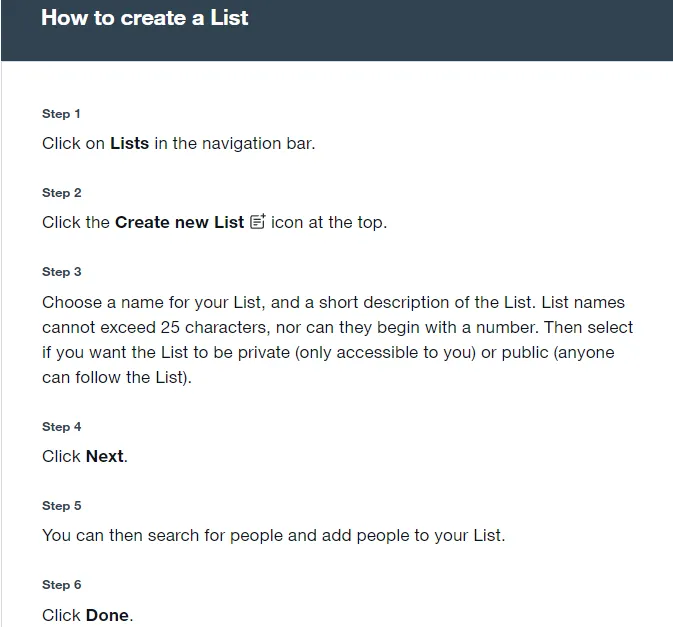Screen dimensions: 673x627
Task: Click the "can follow the List" line
Action: tap(116, 378)
